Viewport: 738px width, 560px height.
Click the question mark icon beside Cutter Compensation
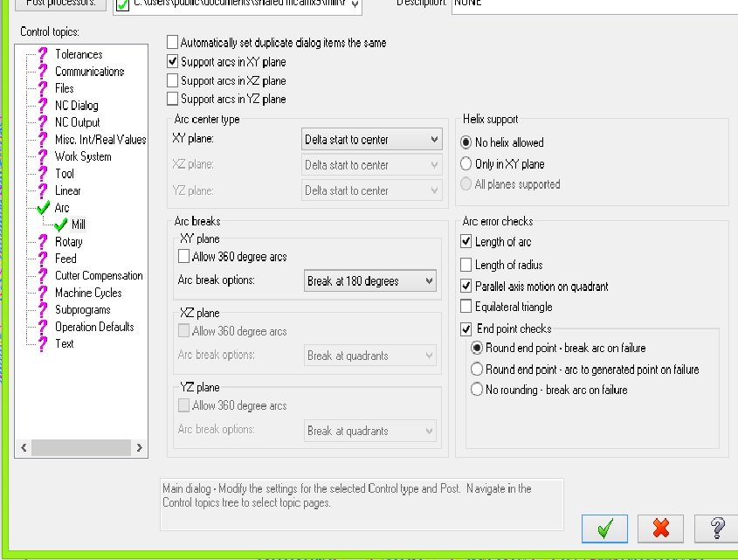[x=43, y=276]
